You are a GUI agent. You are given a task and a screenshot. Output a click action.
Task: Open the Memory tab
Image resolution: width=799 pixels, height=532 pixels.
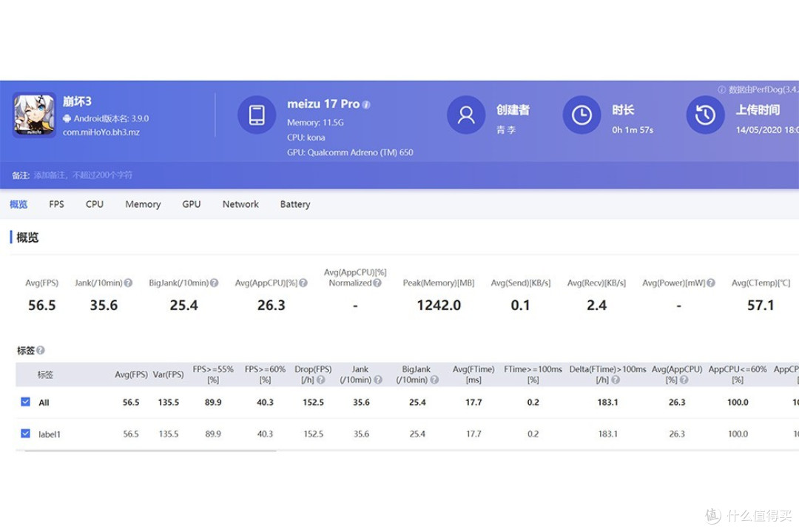[143, 204]
